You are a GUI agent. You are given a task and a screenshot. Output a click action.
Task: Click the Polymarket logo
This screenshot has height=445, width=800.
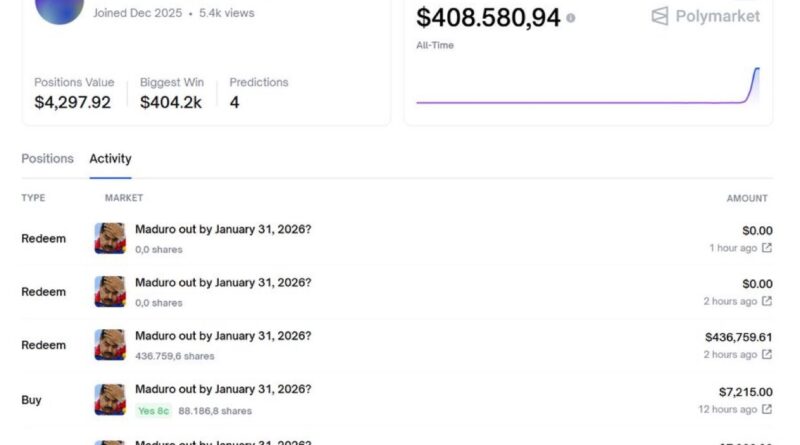(705, 16)
